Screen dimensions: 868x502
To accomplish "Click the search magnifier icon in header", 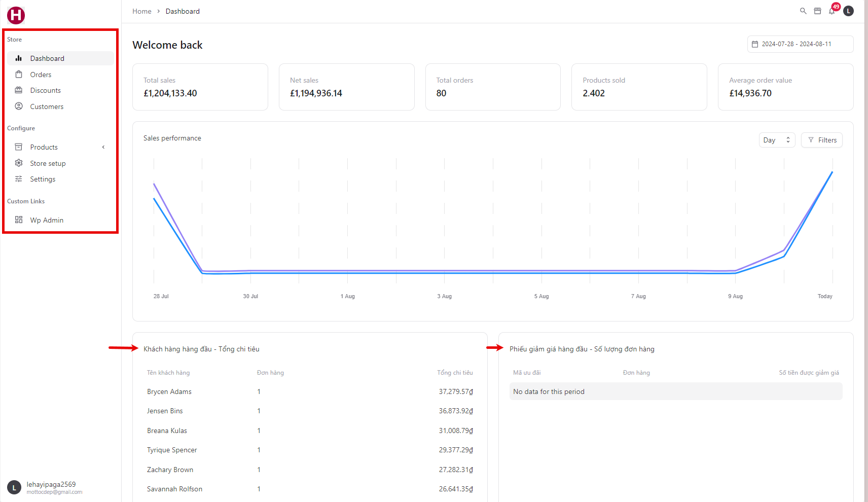I will coord(803,11).
